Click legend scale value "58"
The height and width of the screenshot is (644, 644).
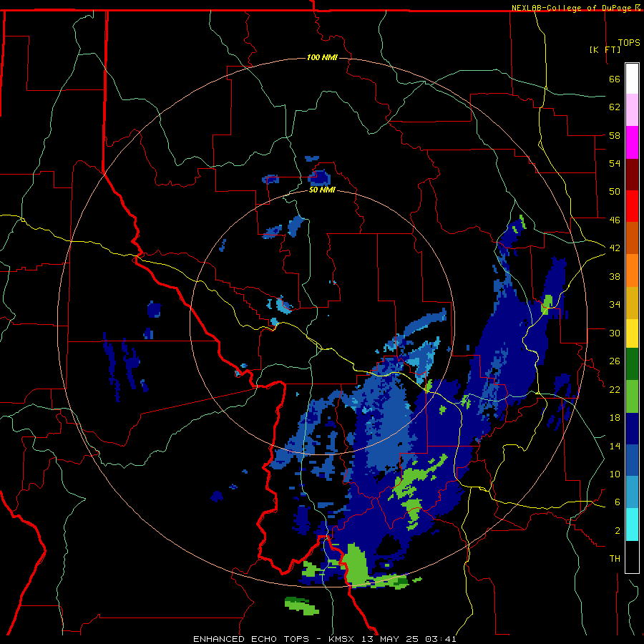pyautogui.click(x=615, y=135)
